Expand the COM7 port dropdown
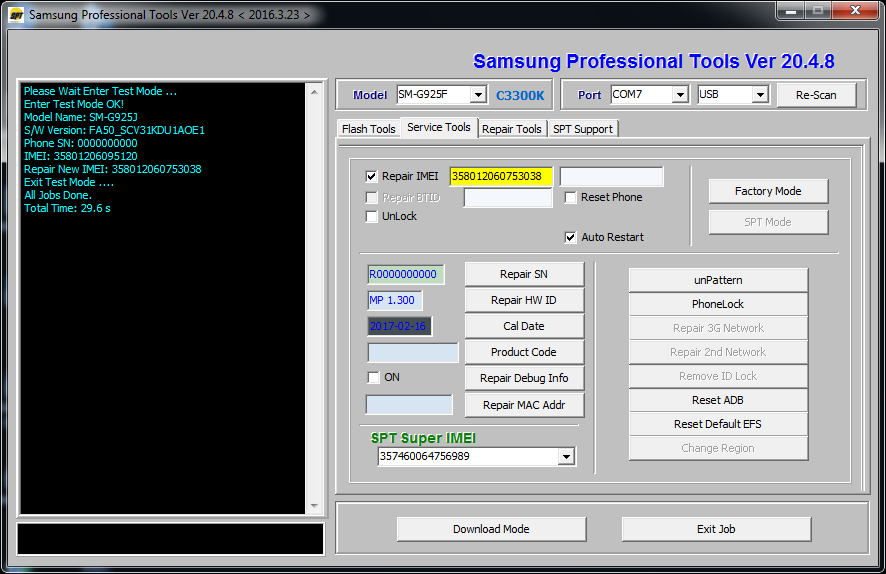The image size is (886, 574). point(680,95)
